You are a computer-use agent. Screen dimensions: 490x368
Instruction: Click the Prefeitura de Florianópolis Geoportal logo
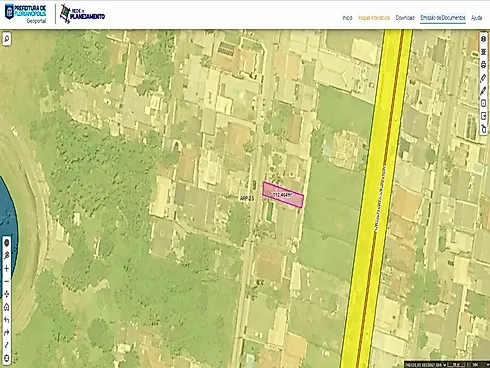[x=26, y=14]
